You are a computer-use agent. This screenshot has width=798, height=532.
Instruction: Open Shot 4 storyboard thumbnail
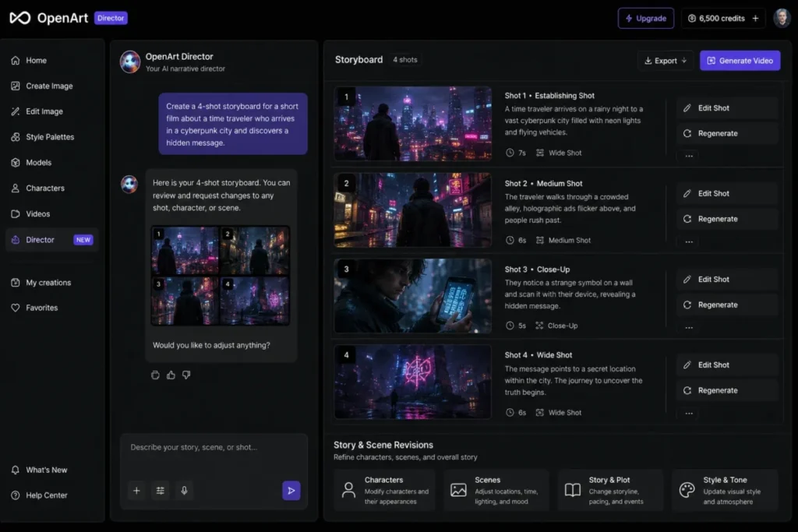pyautogui.click(x=413, y=382)
